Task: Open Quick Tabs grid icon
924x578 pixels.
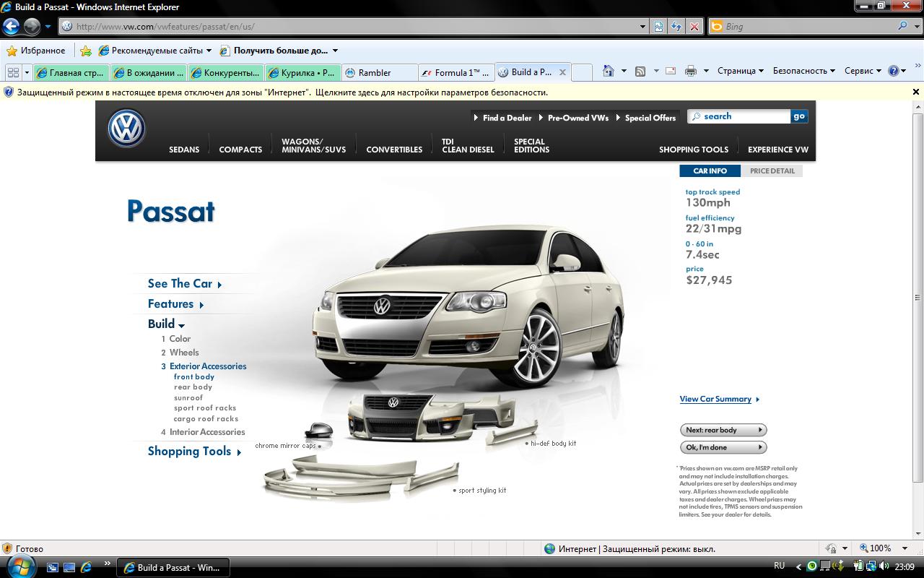Action: click(13, 72)
